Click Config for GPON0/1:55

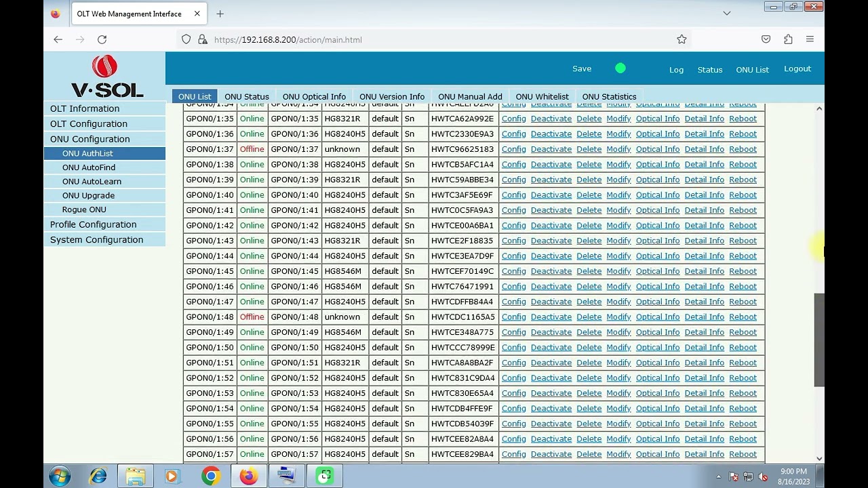tap(513, 424)
